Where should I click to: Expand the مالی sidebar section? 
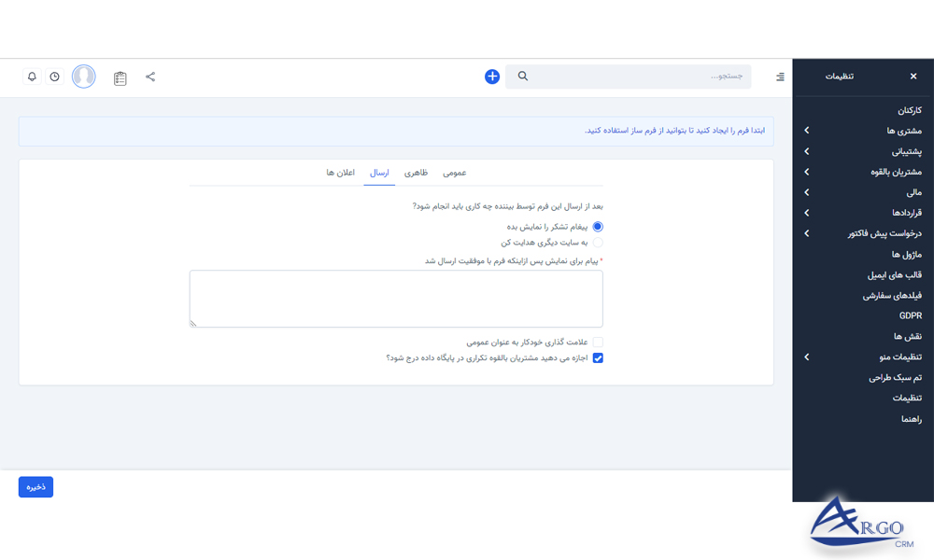pos(904,192)
